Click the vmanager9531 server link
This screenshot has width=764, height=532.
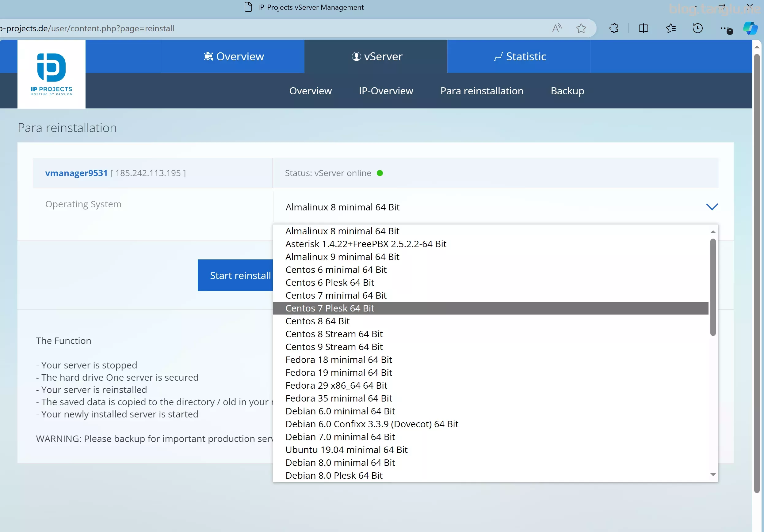pyautogui.click(x=76, y=173)
